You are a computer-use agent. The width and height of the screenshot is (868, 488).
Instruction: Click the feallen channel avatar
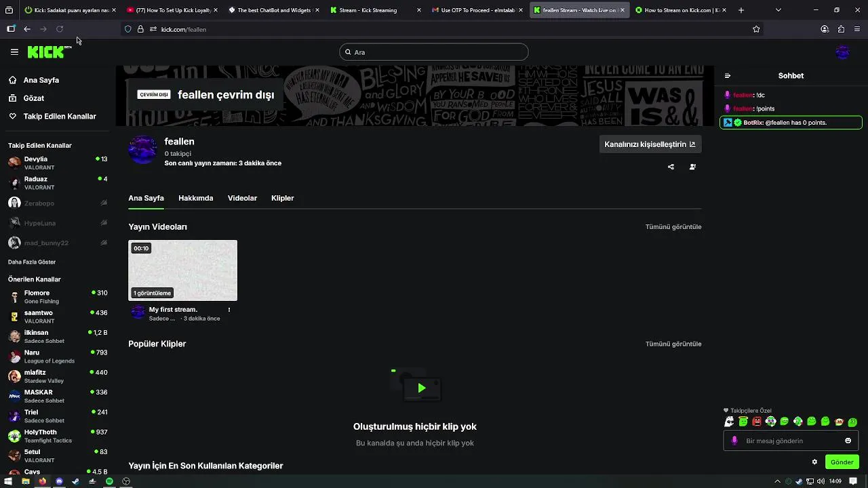[142, 150]
